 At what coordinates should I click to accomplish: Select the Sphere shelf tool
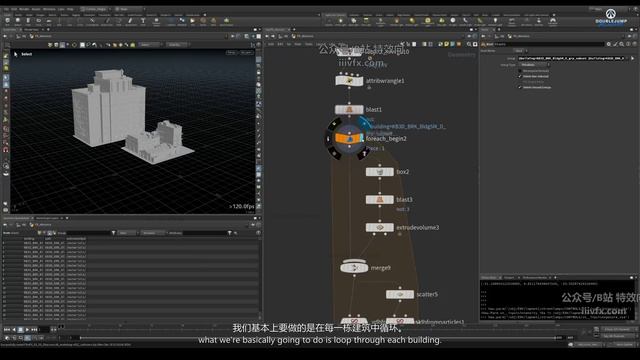18,21
